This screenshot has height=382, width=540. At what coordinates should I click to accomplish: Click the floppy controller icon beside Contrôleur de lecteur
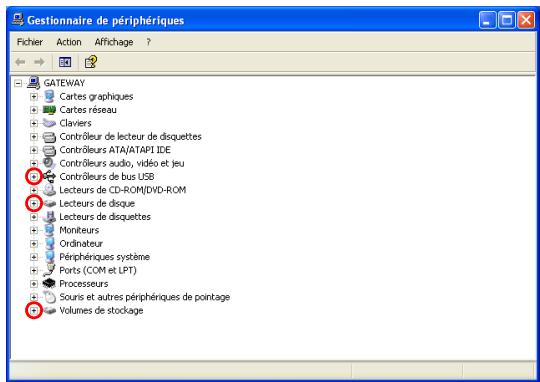[49, 137]
